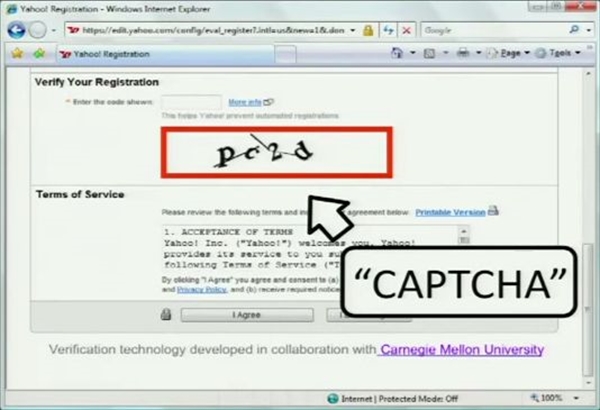Open the Favorites Center star icon

(x=17, y=54)
